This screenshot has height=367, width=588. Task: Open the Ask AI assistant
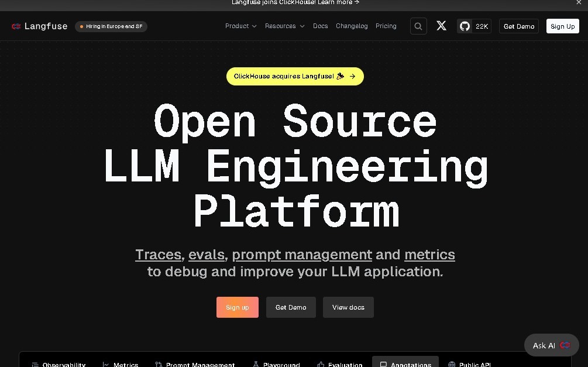(551, 345)
